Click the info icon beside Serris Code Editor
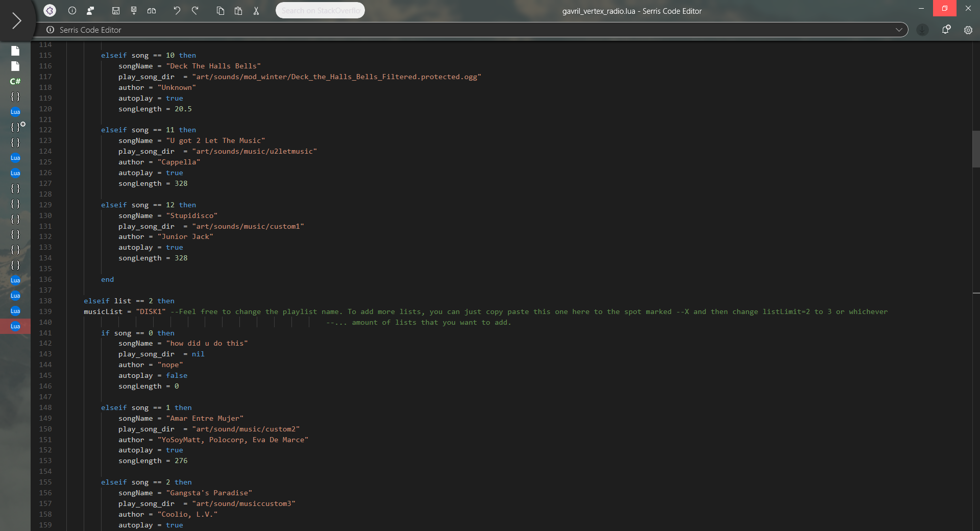This screenshot has width=980, height=531. [50, 30]
